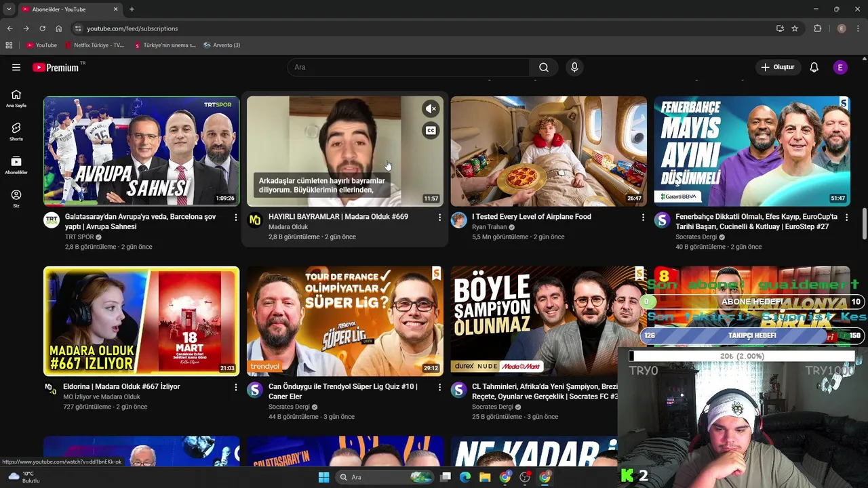Open Socrates Dergi avatar beside EuroStep #27
The height and width of the screenshot is (488, 868).
[662, 220]
